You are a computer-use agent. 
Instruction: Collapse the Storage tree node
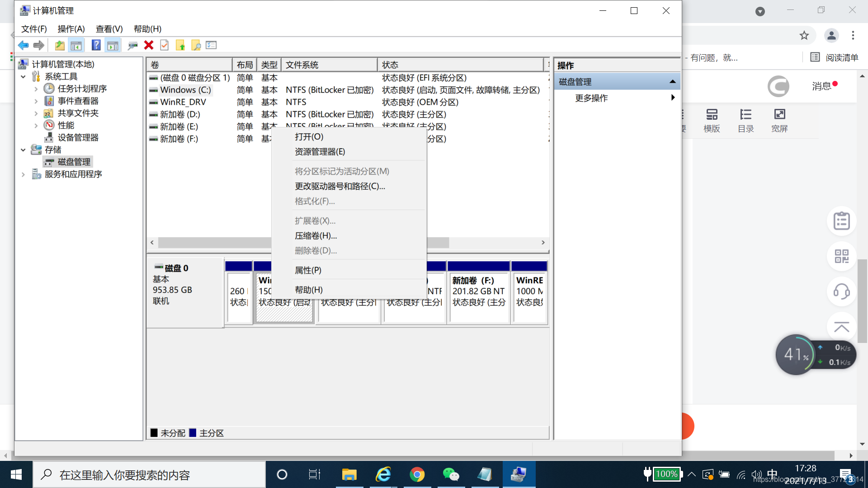tap(23, 150)
